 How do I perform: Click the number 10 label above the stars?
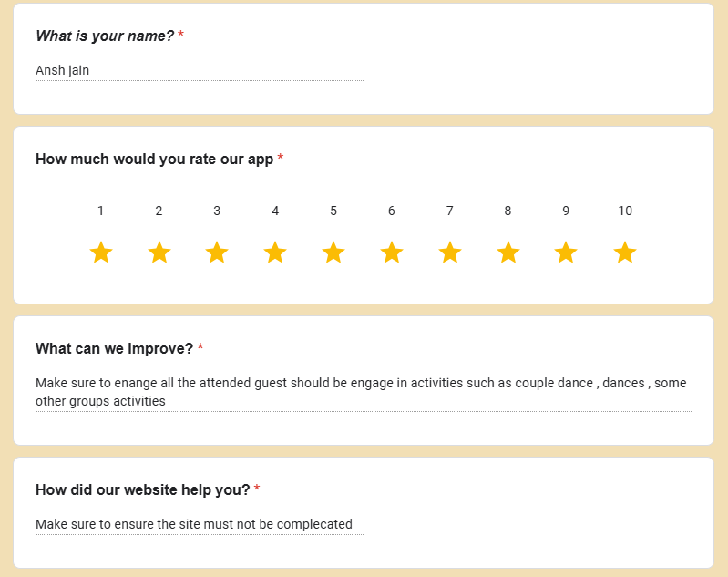[x=625, y=211]
